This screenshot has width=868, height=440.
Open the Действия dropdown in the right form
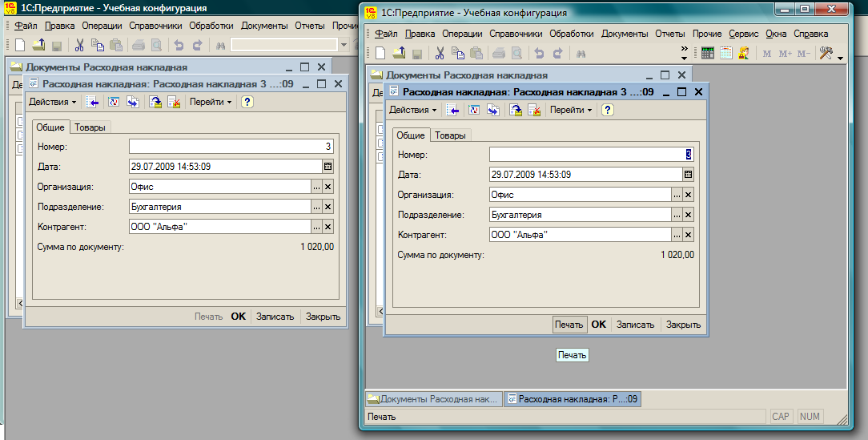click(x=412, y=110)
